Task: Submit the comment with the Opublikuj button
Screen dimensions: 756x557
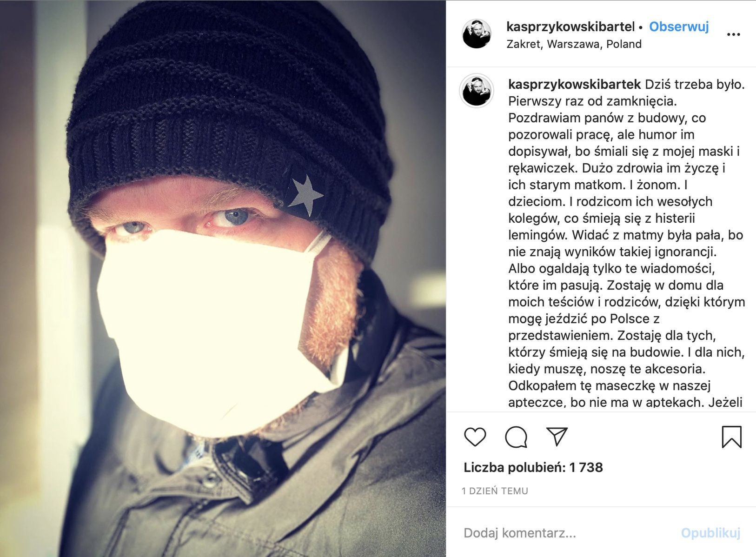Action: 710,533
